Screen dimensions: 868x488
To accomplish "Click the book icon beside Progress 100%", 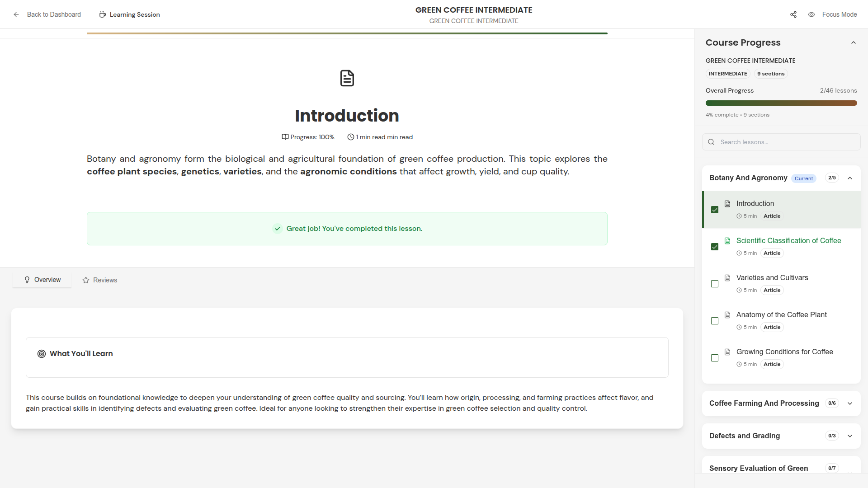I will click(x=285, y=137).
